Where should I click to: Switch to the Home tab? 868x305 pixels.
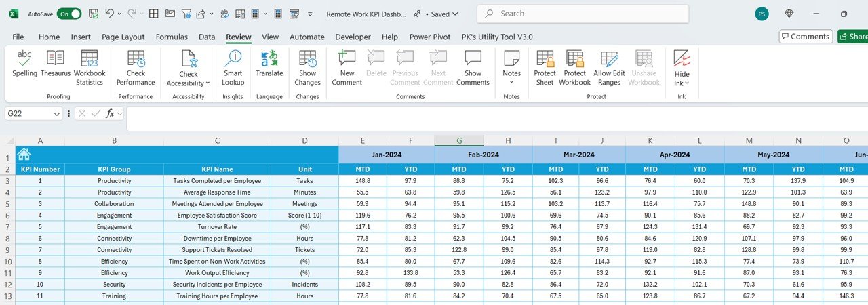click(x=49, y=37)
